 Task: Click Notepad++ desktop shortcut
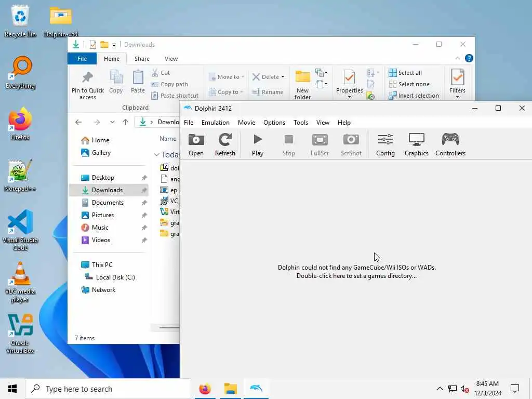(20, 176)
